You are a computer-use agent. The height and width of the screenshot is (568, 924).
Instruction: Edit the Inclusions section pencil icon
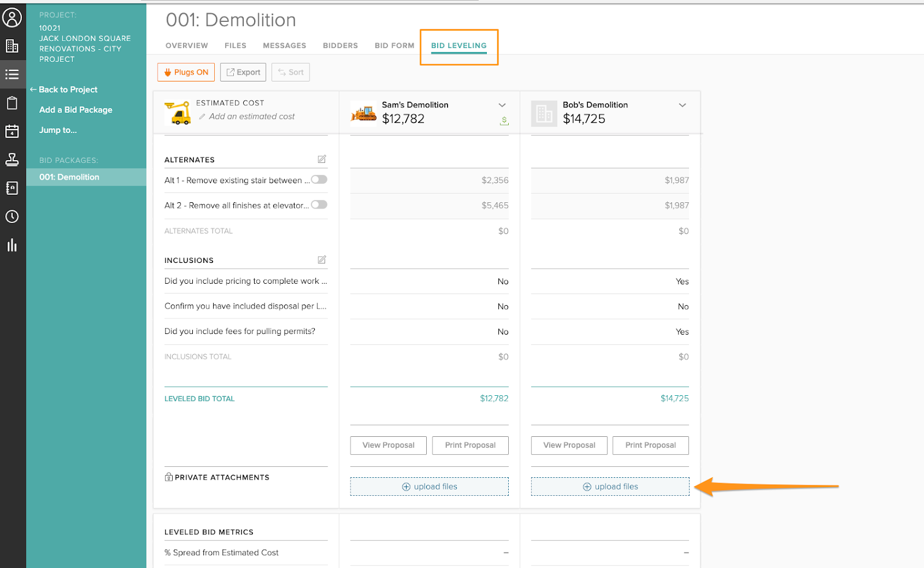pos(322,260)
